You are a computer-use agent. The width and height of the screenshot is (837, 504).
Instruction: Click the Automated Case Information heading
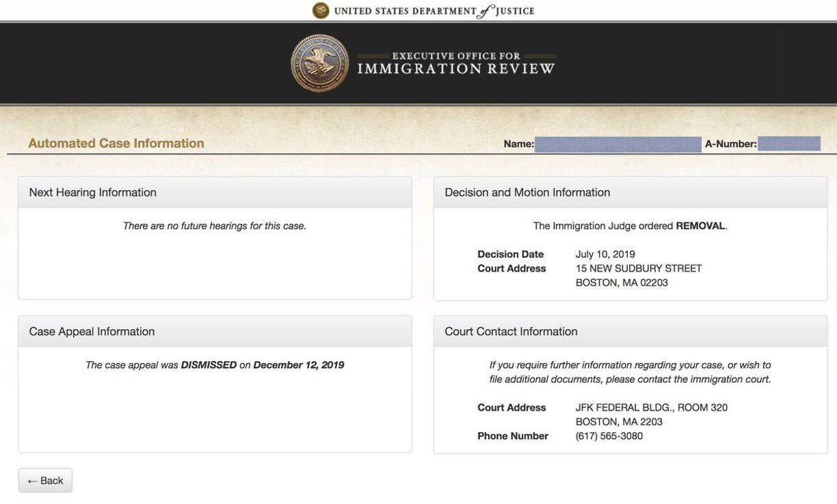click(116, 143)
